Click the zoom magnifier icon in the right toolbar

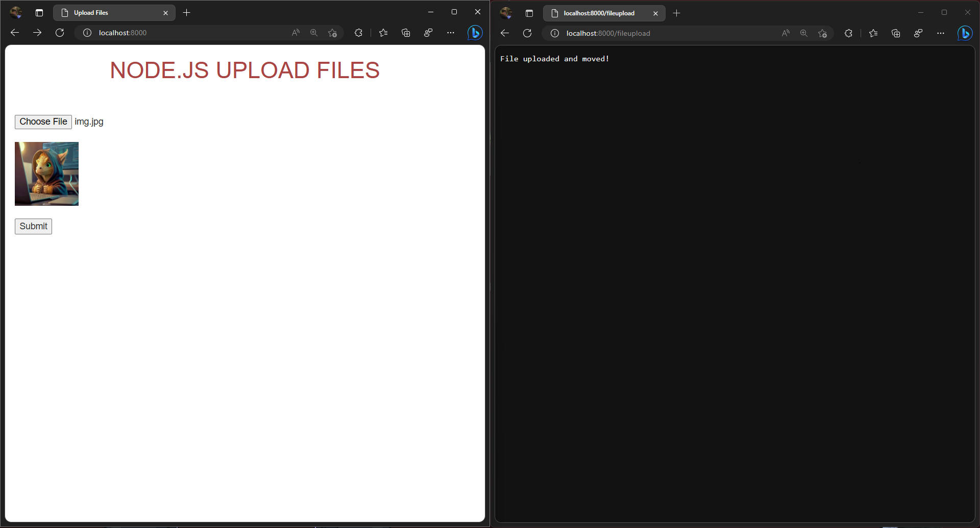tap(804, 33)
